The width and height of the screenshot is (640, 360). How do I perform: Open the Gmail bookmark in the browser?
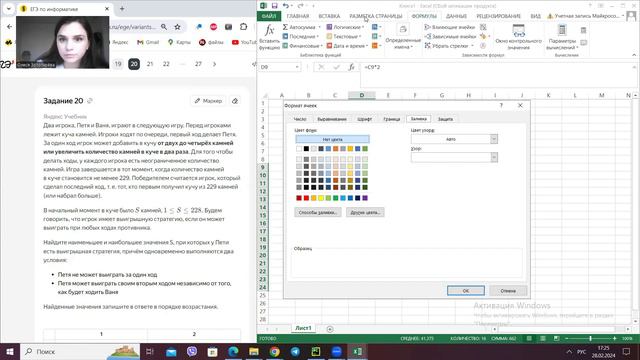click(148, 42)
